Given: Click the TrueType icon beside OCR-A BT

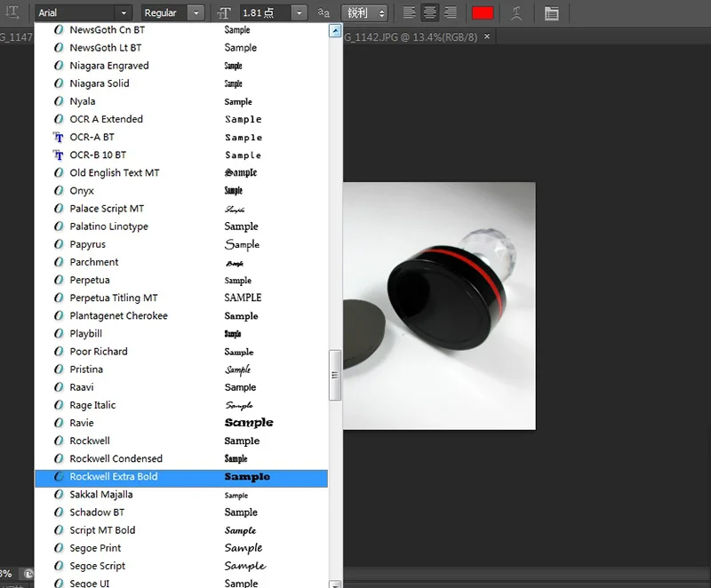Looking at the screenshot, I should (x=59, y=138).
